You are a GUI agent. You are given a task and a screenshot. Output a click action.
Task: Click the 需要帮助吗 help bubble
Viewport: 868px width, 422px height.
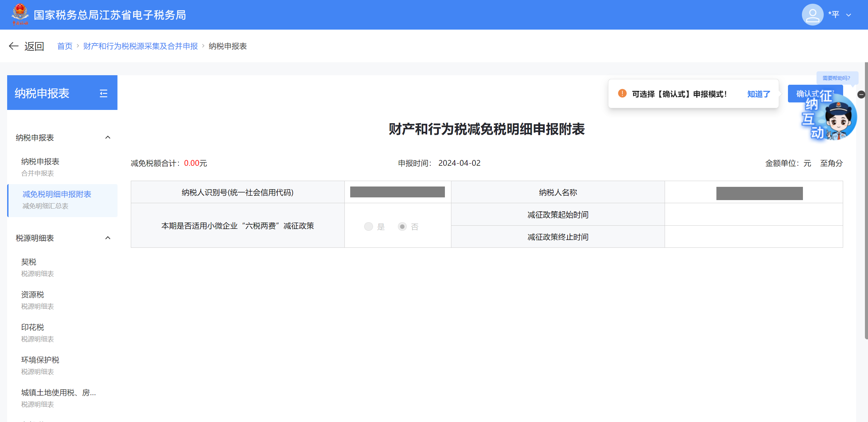836,78
